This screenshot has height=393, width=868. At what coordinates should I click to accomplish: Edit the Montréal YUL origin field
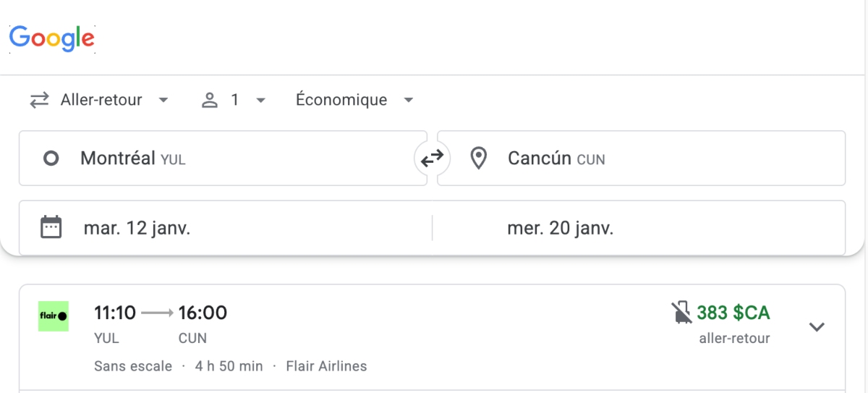click(223, 158)
